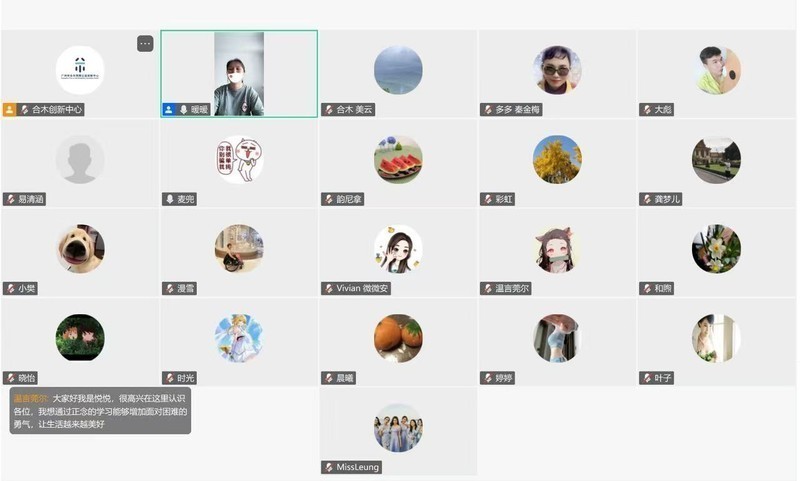
Task: Click the 易清涵 name label
Action: coord(31,199)
